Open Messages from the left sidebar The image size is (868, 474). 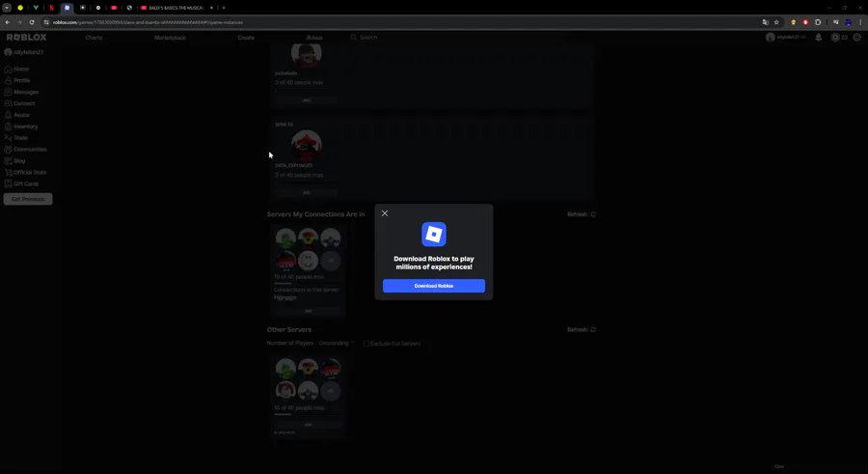point(21,92)
